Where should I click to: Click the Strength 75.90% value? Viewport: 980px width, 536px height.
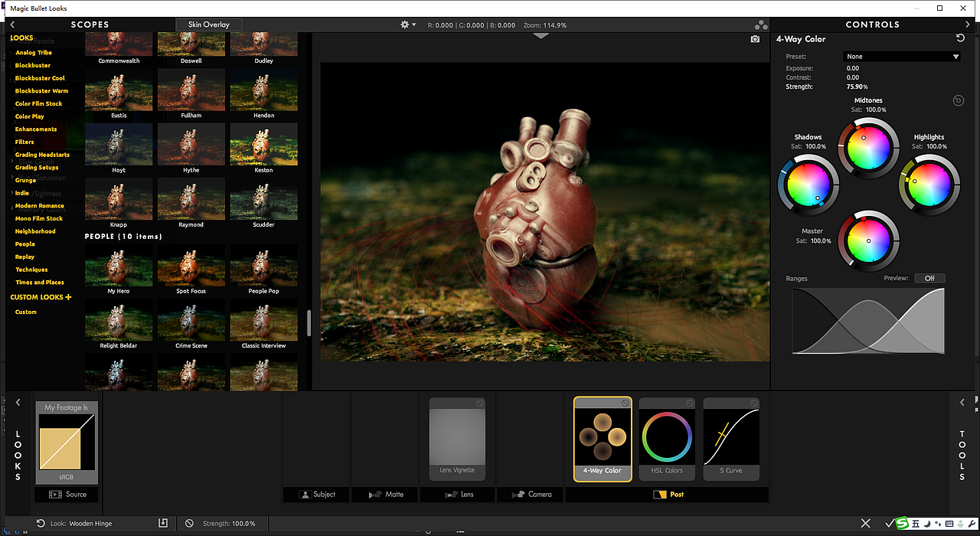tap(857, 87)
